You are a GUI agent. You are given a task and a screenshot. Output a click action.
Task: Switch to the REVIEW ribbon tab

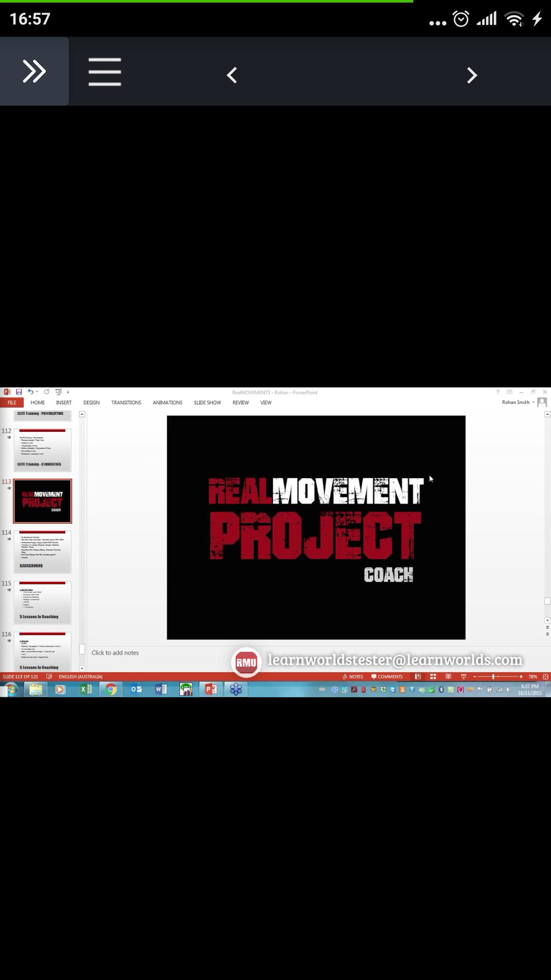(241, 403)
